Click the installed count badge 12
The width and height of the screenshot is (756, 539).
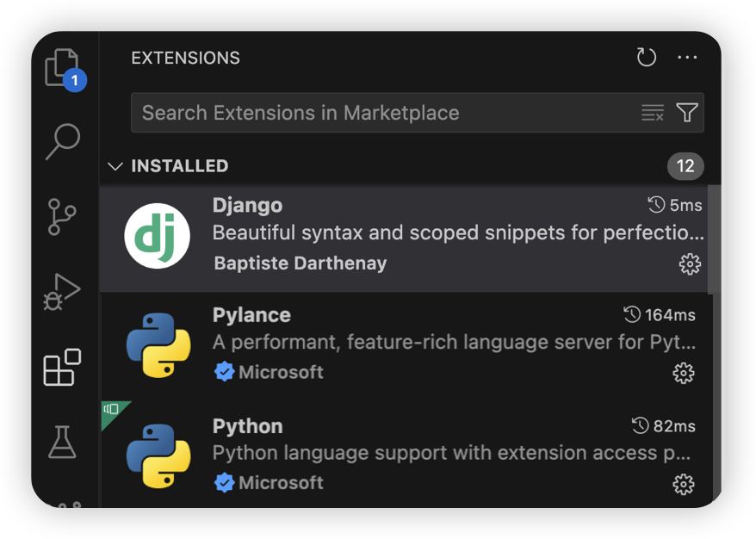coord(685,166)
